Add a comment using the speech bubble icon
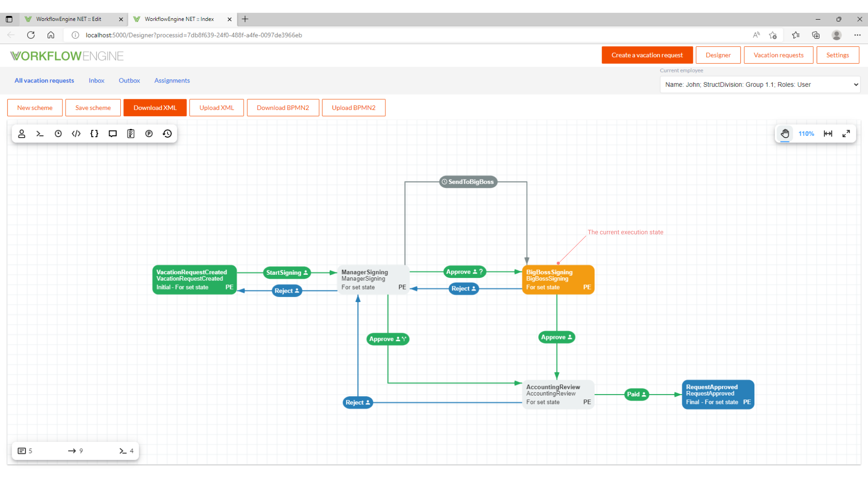This screenshot has height=485, width=868. pos(112,133)
